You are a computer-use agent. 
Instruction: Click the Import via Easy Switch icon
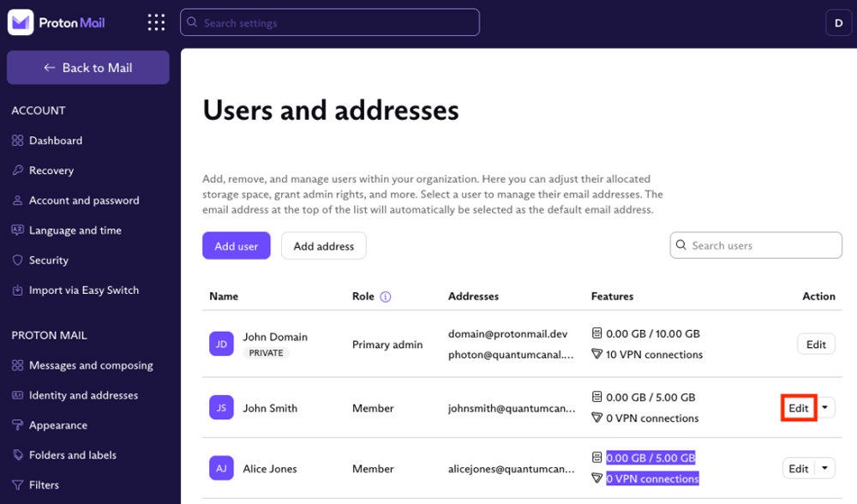coord(17,291)
